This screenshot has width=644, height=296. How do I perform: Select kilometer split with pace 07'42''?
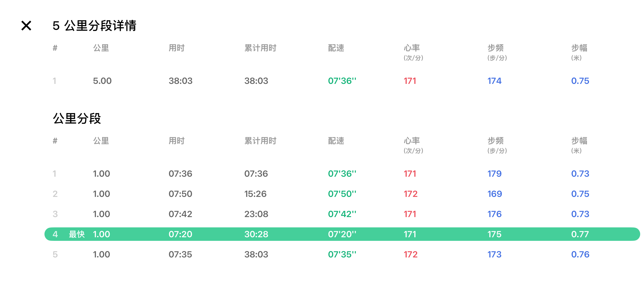(342, 214)
